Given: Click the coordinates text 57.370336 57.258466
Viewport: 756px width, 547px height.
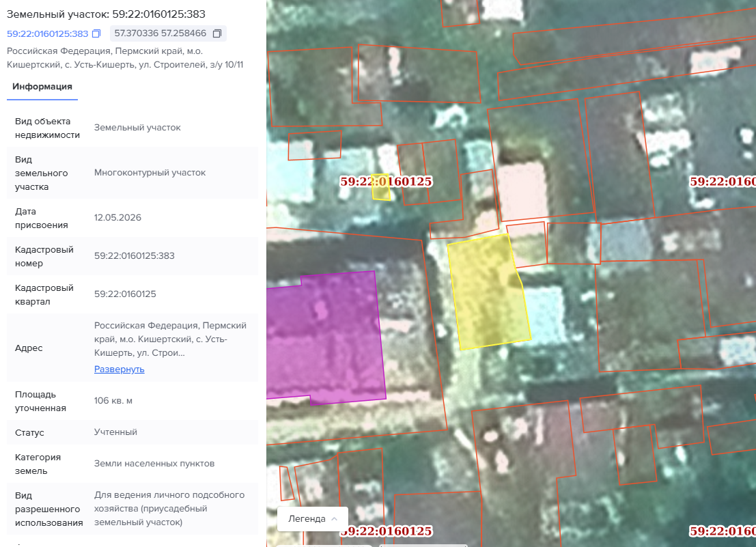Looking at the screenshot, I should pos(160,33).
